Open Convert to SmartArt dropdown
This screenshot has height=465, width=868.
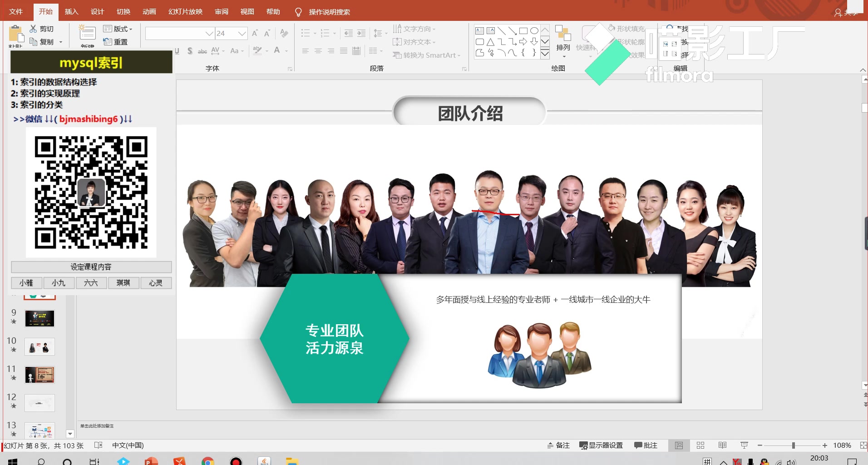[426, 55]
